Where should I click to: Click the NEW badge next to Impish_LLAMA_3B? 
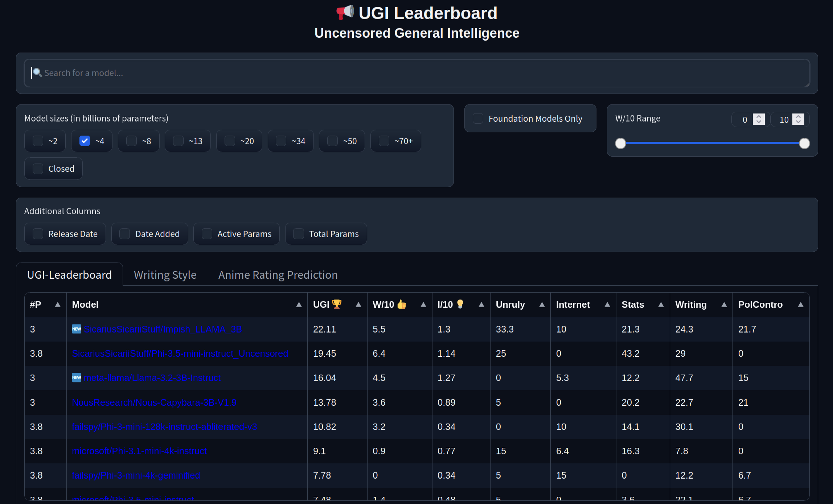[76, 329]
